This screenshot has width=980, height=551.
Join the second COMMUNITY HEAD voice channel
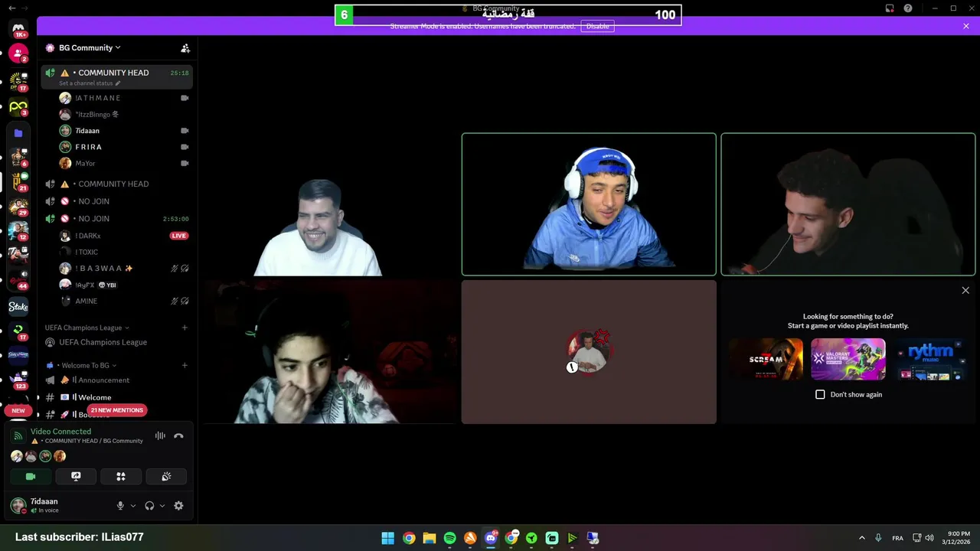[x=116, y=184]
